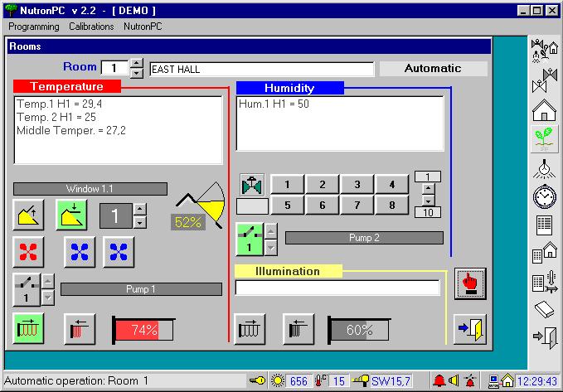Click the 74% red screen position bar
Screen dimensions: 563x392
click(143, 330)
